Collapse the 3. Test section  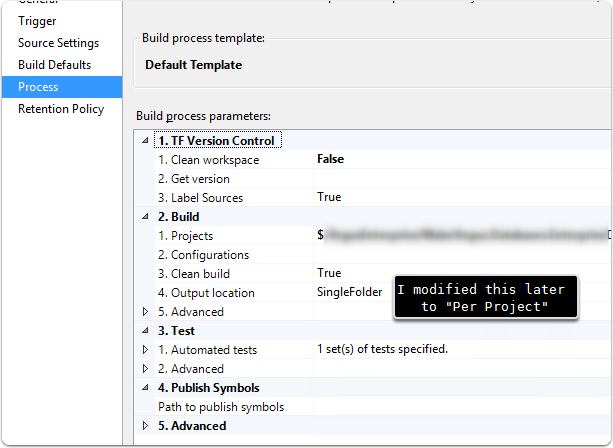[x=146, y=331]
